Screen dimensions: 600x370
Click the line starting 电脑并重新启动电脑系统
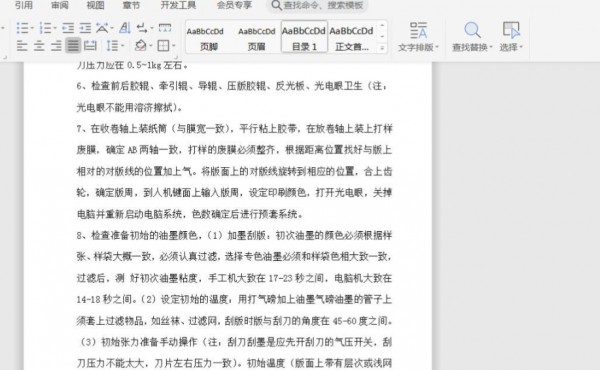pos(190,214)
